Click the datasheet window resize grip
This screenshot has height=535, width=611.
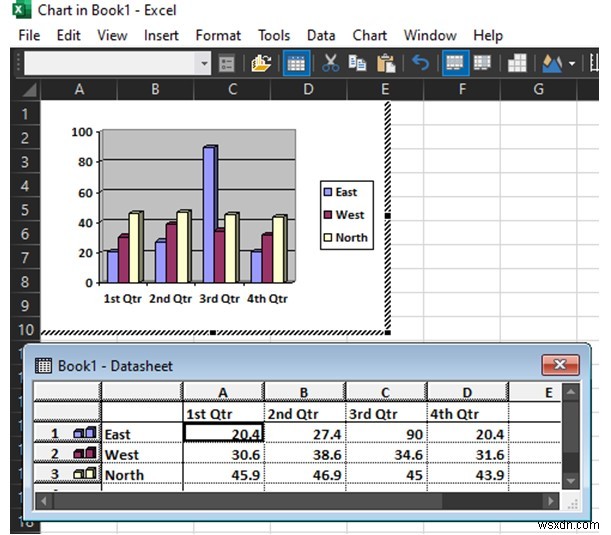pos(572,504)
